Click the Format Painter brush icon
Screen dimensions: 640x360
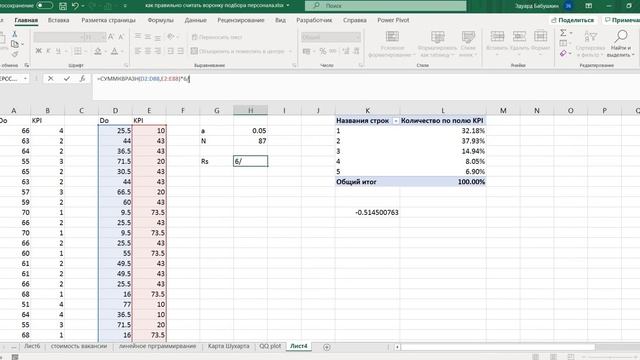(15, 54)
